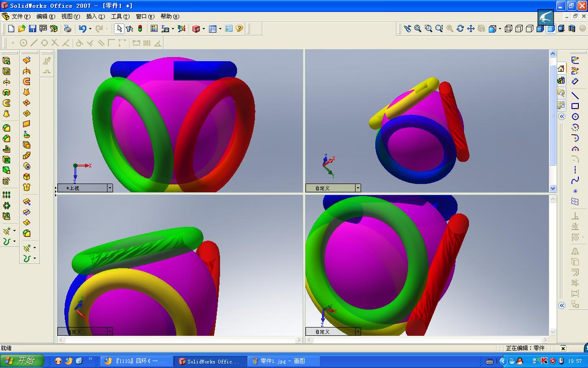
Task: Expand the Standard Views dropdown arrow
Action: 499,29
